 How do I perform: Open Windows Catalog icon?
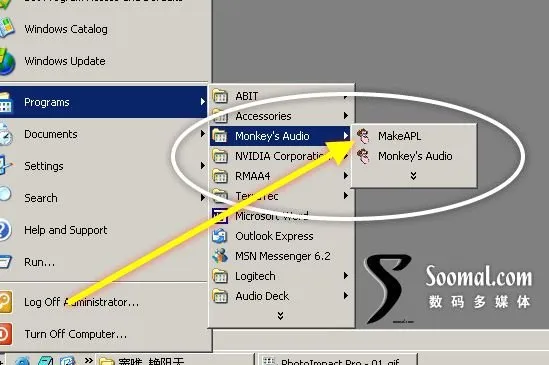(x=6, y=28)
